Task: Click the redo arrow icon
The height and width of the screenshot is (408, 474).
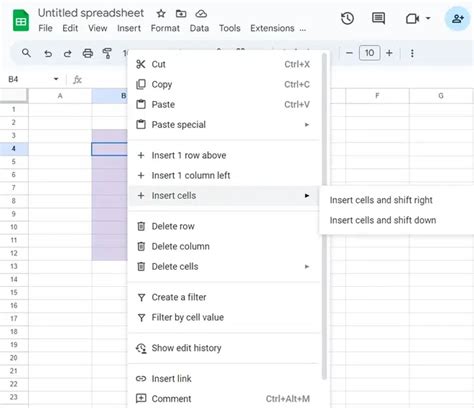Action: 68,53
